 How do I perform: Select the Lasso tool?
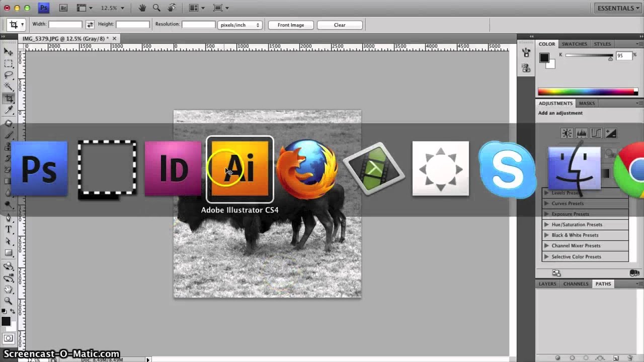[9, 75]
